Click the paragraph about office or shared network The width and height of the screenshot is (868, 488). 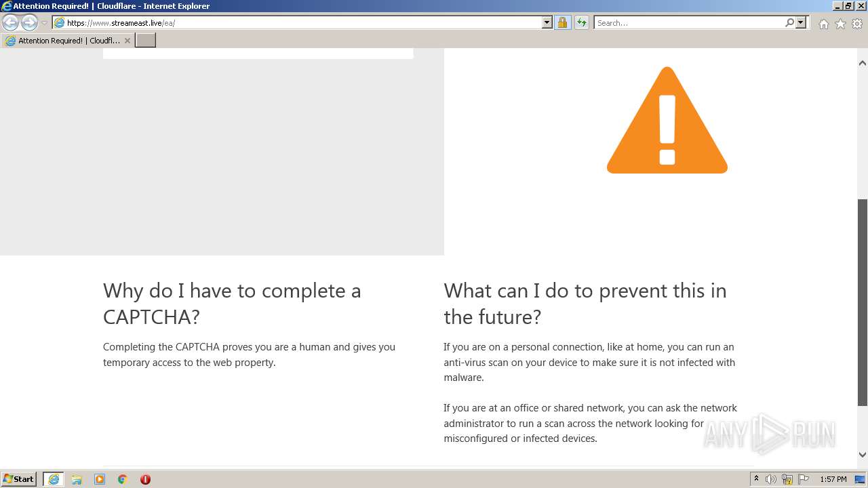[590, 423]
